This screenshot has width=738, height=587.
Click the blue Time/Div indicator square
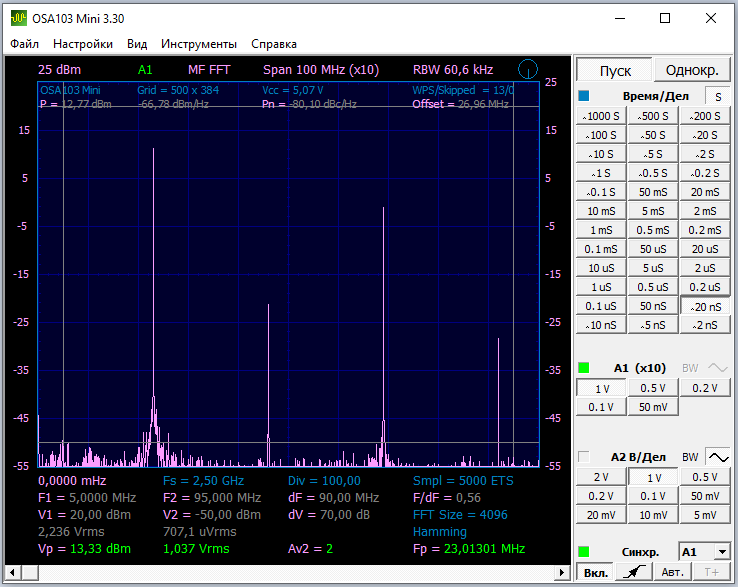pos(584,96)
